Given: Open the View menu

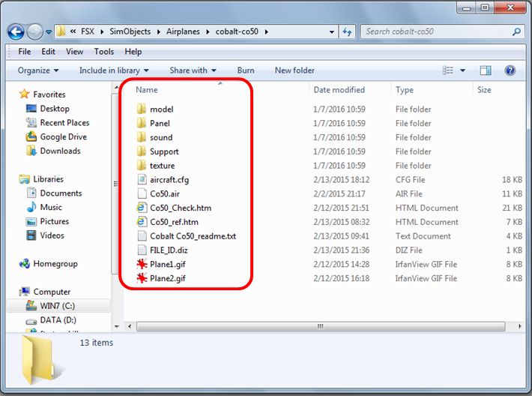Looking at the screenshot, I should click(x=74, y=52).
